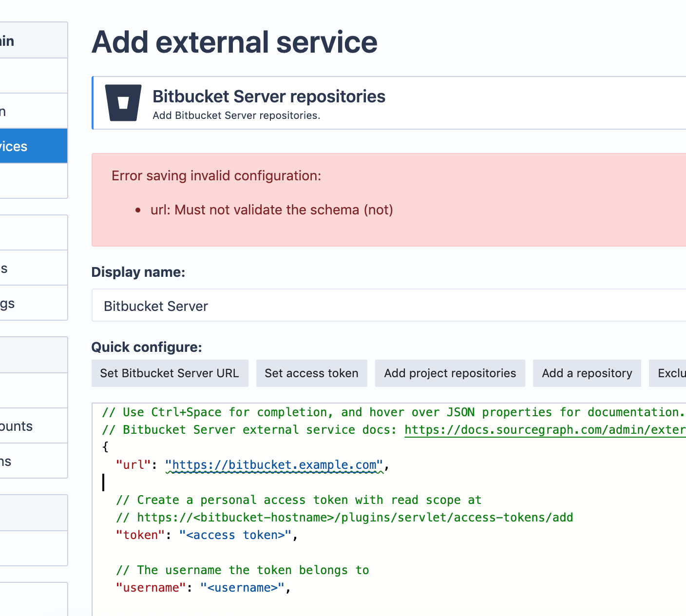Click the bitbucket.example.com URL value in editor
Viewport: 686px width, 616px height.
[275, 465]
